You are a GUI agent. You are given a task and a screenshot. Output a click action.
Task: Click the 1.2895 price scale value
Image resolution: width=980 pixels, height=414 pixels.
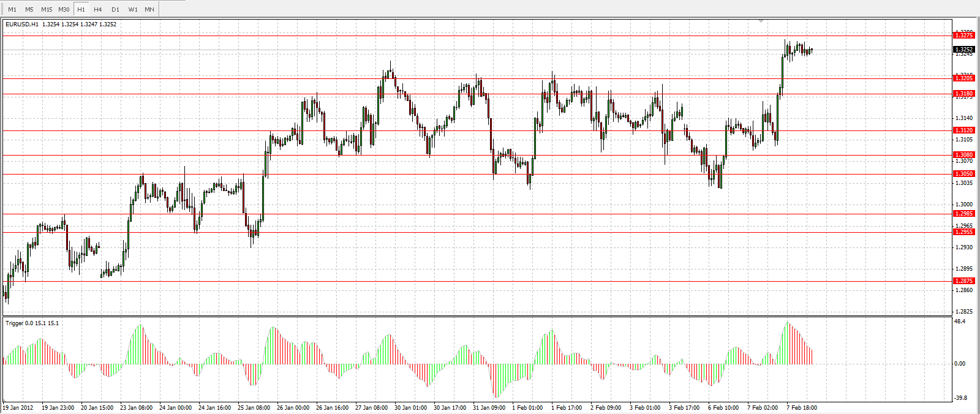tap(964, 269)
